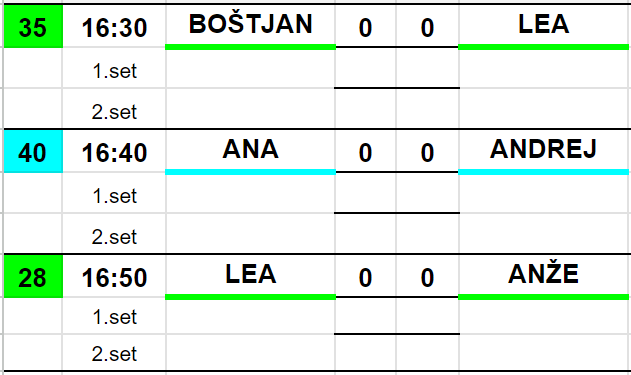This screenshot has height=375, width=631.
Task: Click empty 2.set result cell under ANŽE
Action: 544,353
